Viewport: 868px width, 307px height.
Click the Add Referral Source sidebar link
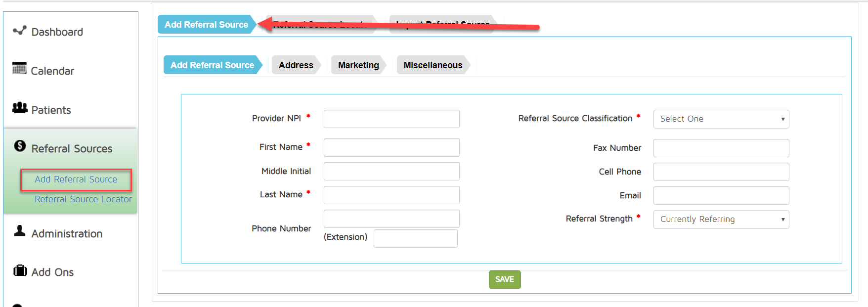76,179
